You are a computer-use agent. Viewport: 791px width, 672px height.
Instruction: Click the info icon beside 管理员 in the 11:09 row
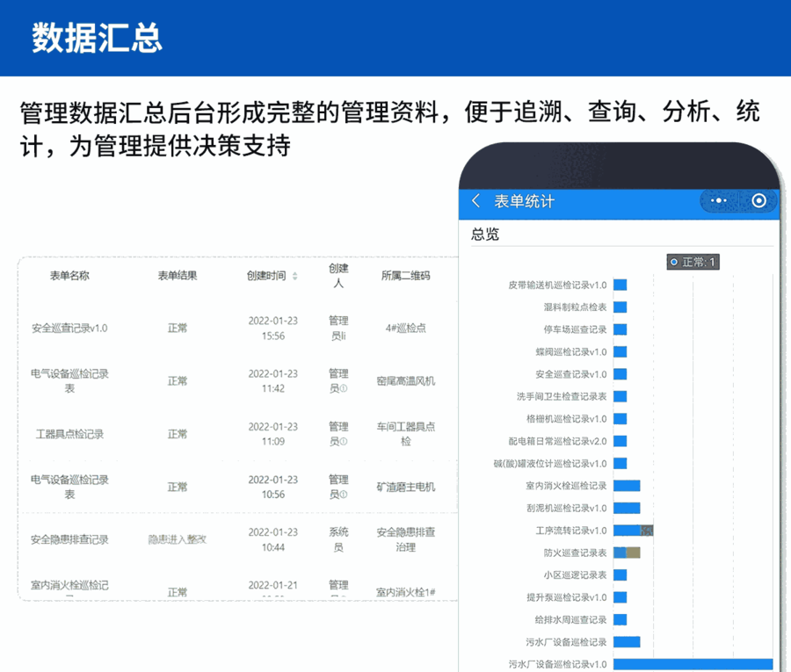pos(343,441)
